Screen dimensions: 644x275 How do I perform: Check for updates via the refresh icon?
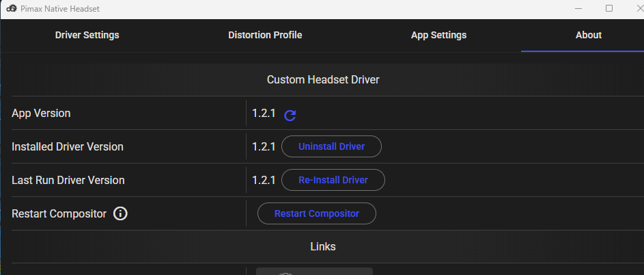pyautogui.click(x=290, y=116)
